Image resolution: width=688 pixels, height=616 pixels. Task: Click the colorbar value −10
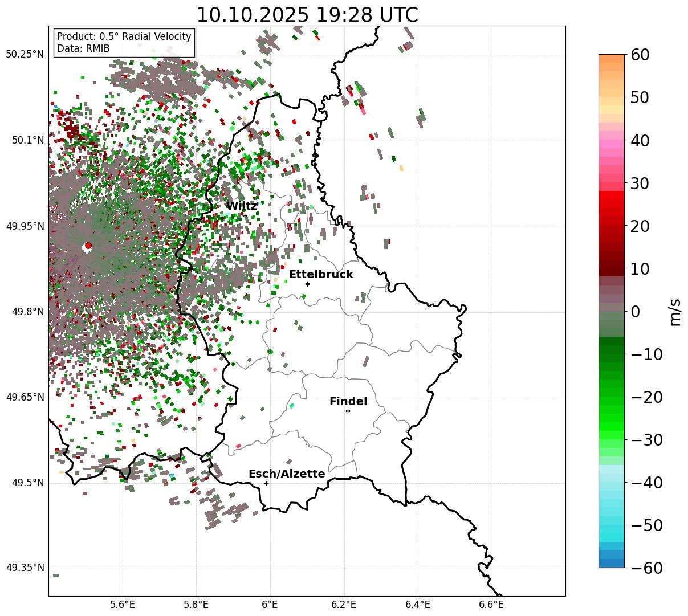point(646,354)
